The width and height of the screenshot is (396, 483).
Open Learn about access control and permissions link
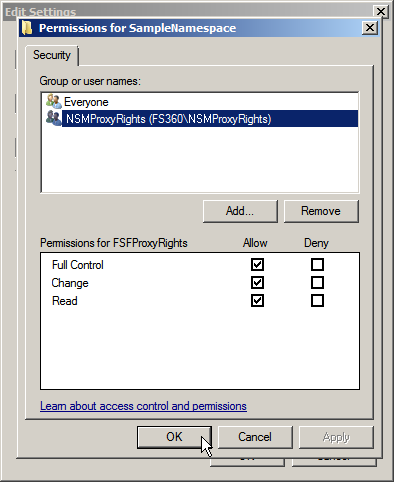pos(144,407)
